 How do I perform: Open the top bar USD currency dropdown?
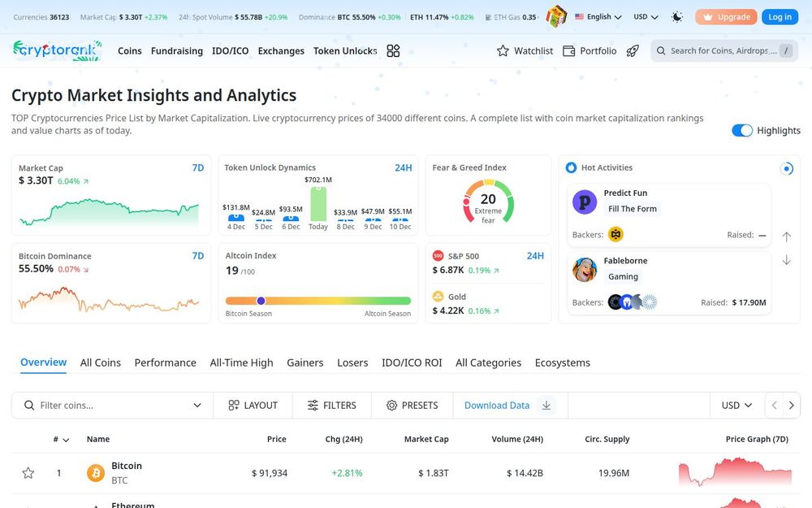[x=646, y=16]
